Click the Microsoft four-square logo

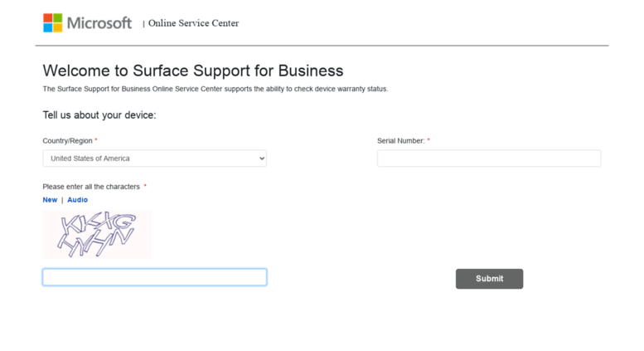pos(52,22)
